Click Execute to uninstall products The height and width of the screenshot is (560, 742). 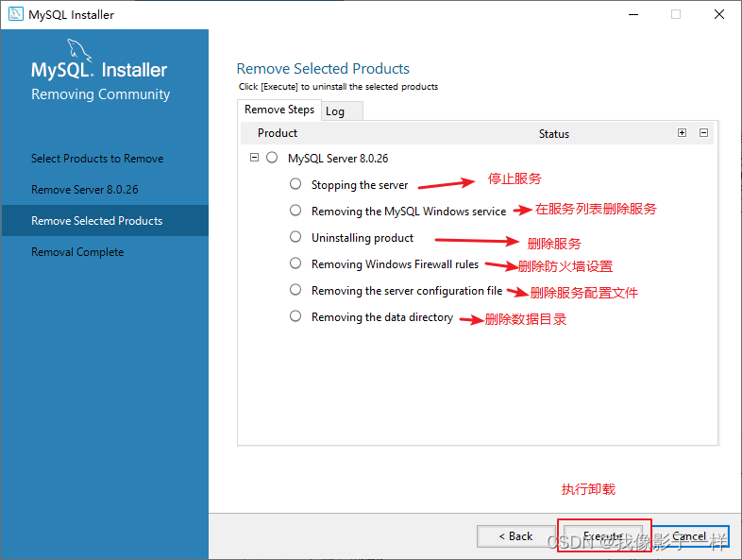(x=603, y=536)
